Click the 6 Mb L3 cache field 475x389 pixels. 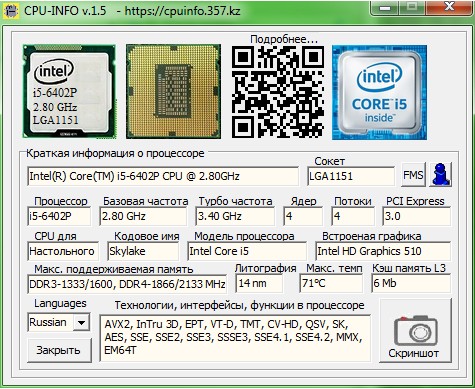[411, 284]
